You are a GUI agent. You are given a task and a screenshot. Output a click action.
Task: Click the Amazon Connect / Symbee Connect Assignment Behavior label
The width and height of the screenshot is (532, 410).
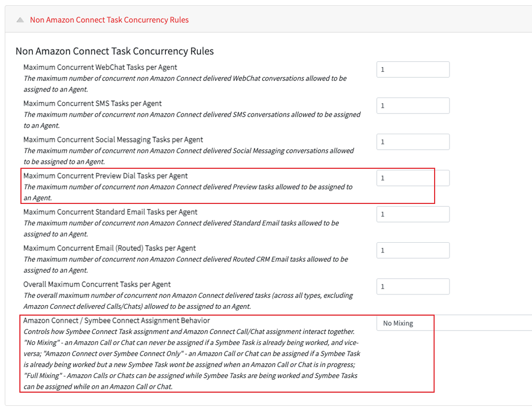(117, 321)
